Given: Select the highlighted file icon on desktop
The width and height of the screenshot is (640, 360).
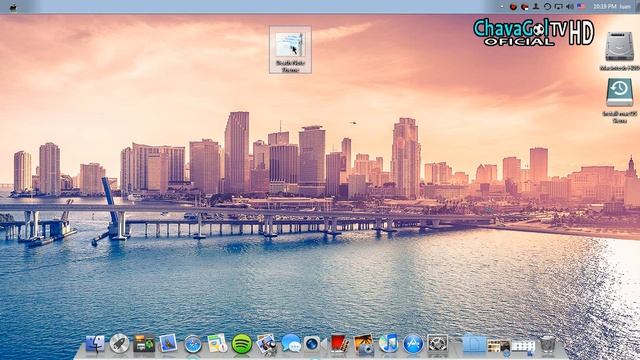Looking at the screenshot, I should click(290, 49).
